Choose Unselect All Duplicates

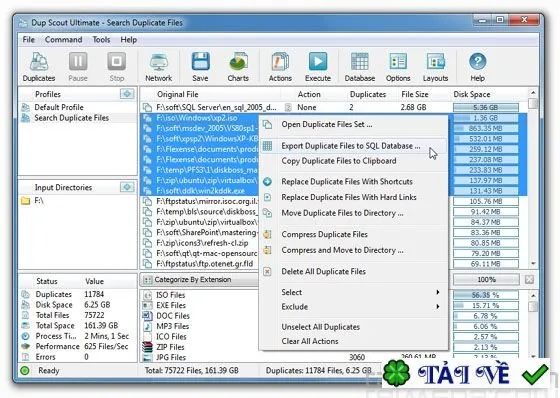[354, 327]
